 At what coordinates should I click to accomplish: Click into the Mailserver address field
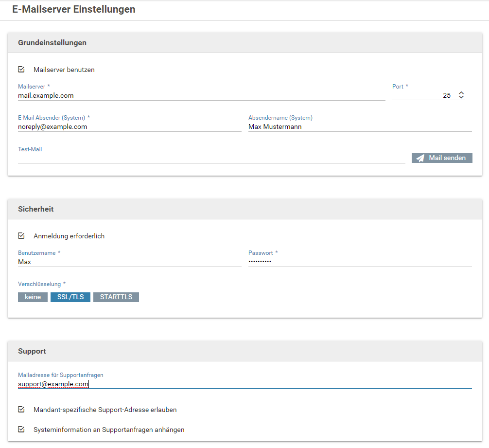pyautogui.click(x=201, y=96)
